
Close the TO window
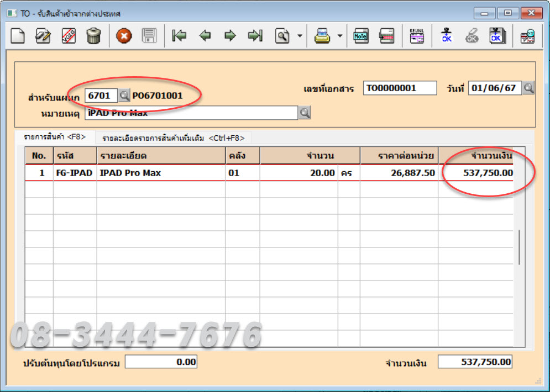(531, 13)
